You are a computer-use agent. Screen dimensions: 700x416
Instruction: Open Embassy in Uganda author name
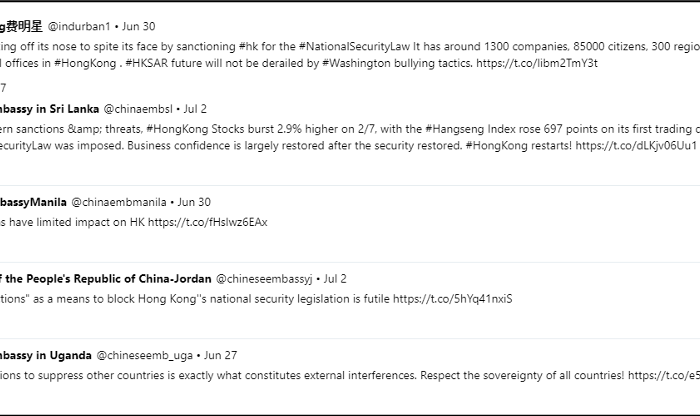45,355
